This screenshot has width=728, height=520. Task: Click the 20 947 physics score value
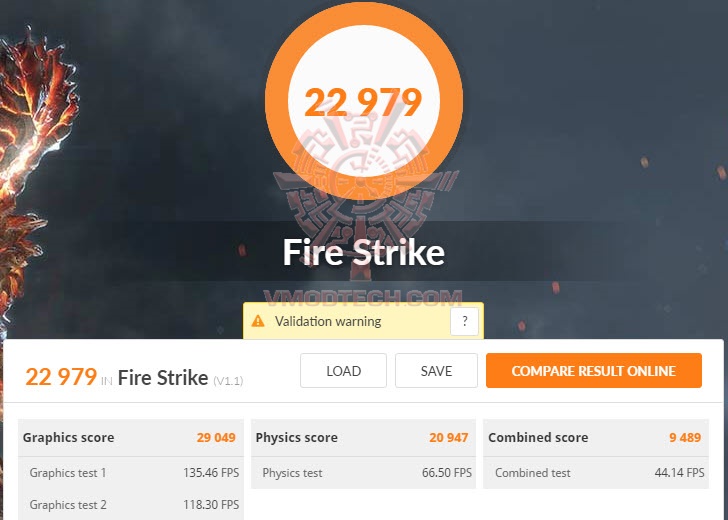448,437
